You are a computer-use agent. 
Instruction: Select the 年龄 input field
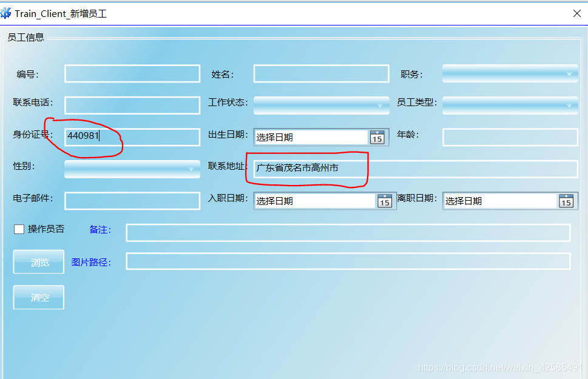510,137
